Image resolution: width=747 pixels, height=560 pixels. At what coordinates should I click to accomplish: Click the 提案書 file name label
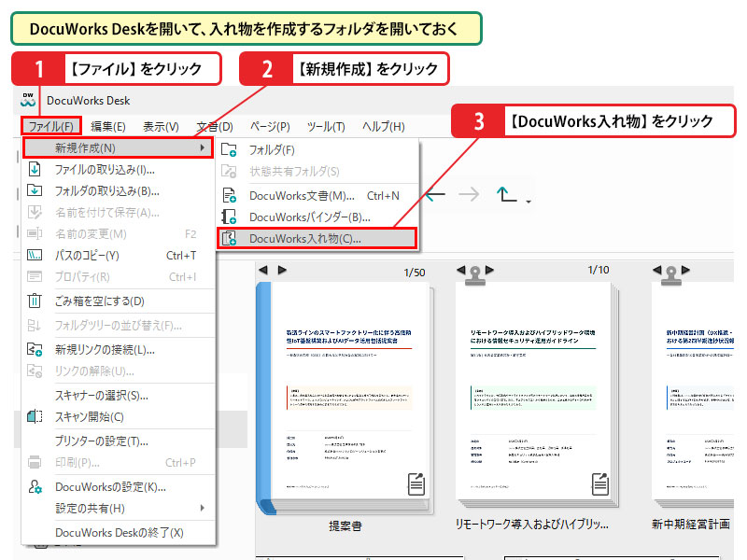point(345,525)
